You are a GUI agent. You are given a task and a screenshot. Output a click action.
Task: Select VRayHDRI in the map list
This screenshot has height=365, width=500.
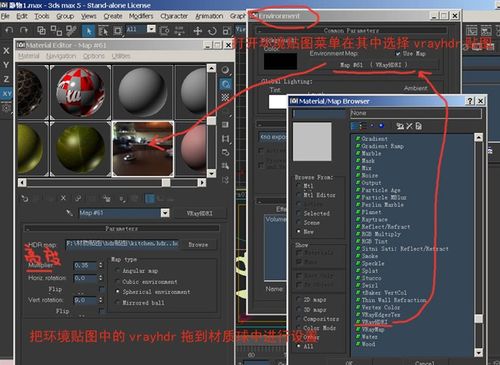click(x=374, y=322)
